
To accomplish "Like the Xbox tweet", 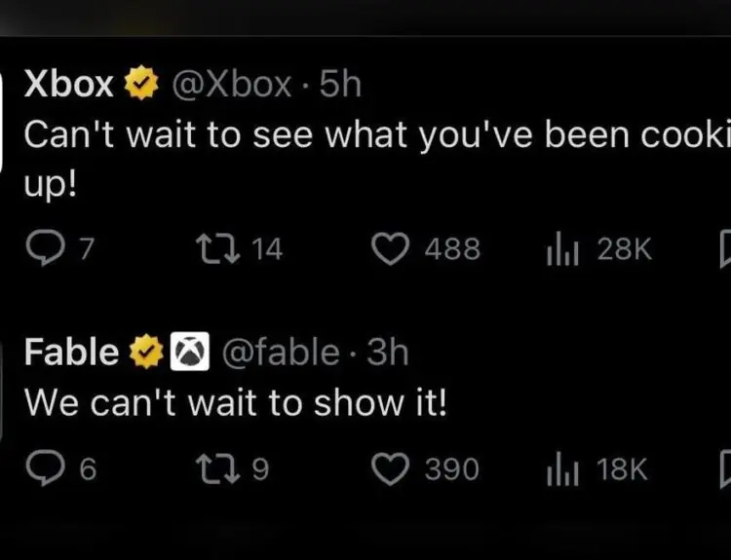I will pos(393,249).
